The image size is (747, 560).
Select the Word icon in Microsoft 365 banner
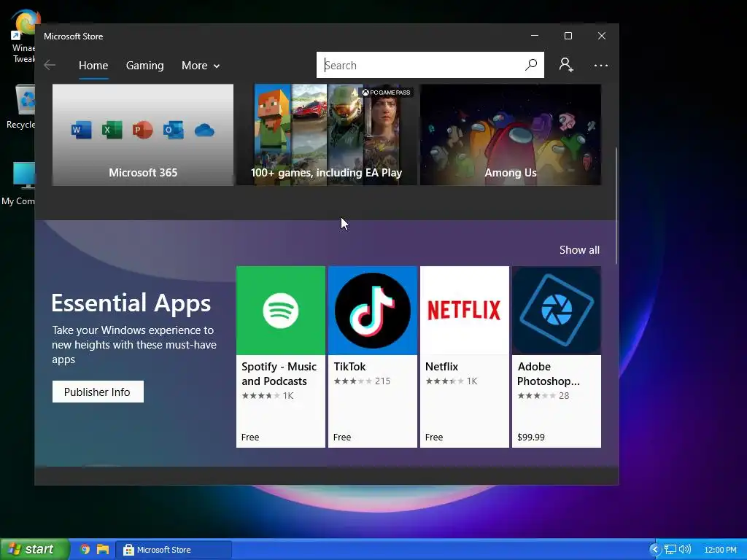click(x=82, y=130)
